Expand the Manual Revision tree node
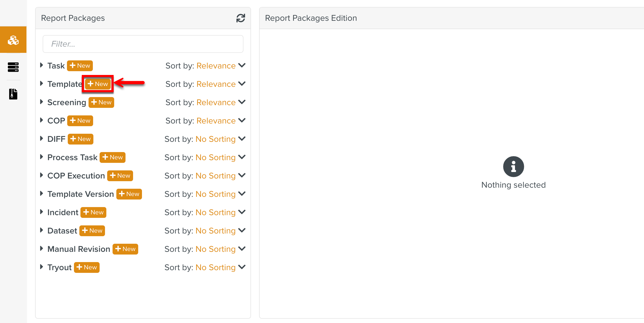This screenshot has width=644, height=323. 42,248
